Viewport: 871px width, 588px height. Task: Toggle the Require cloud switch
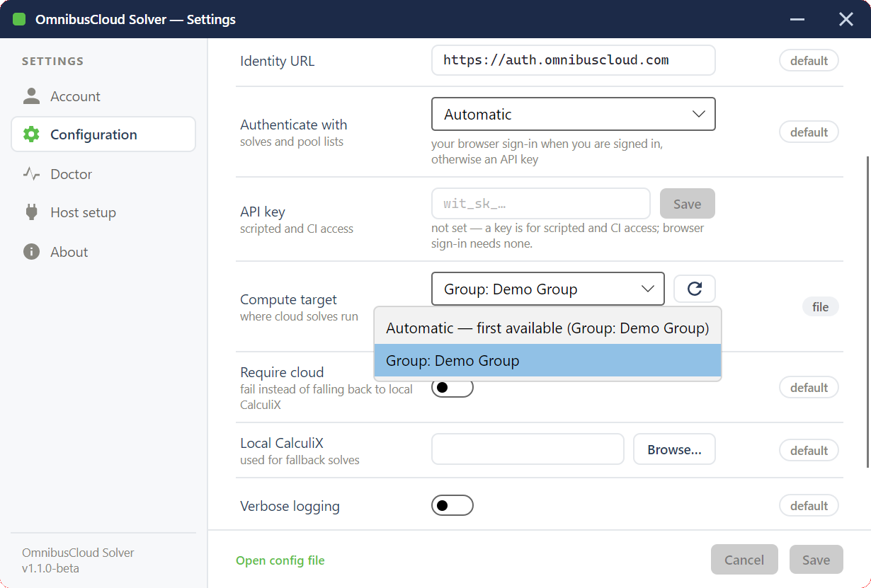(452, 388)
